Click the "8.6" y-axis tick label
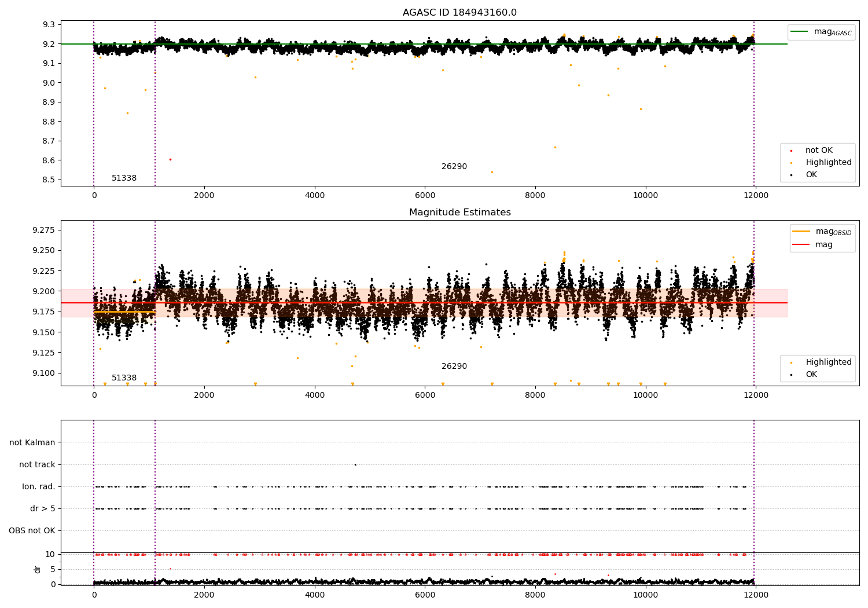The height and width of the screenshot is (608, 868). (x=49, y=160)
